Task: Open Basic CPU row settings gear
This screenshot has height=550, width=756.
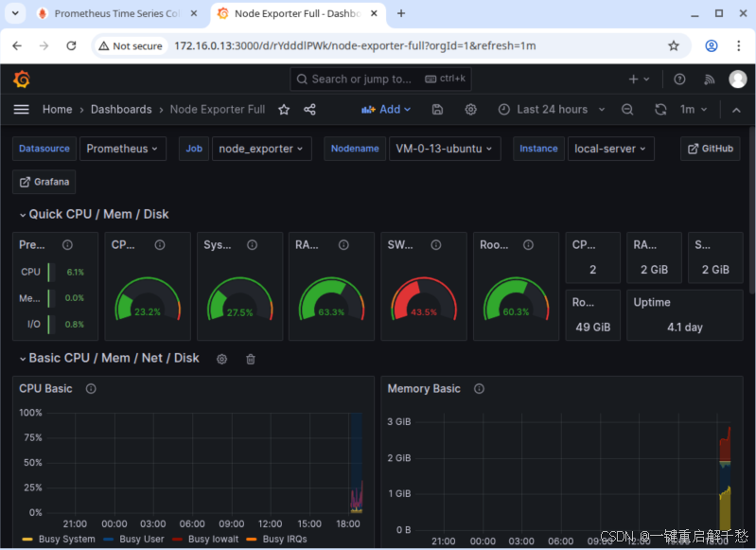Action: pyautogui.click(x=221, y=359)
